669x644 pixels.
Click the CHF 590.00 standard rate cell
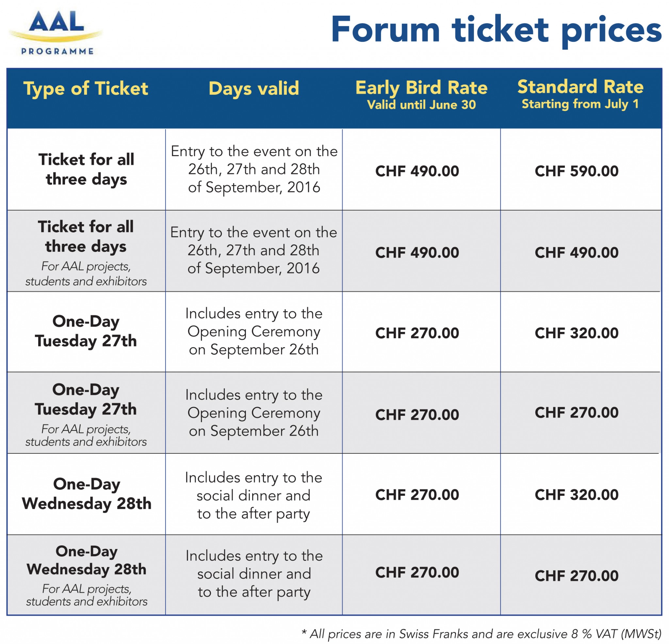click(577, 171)
